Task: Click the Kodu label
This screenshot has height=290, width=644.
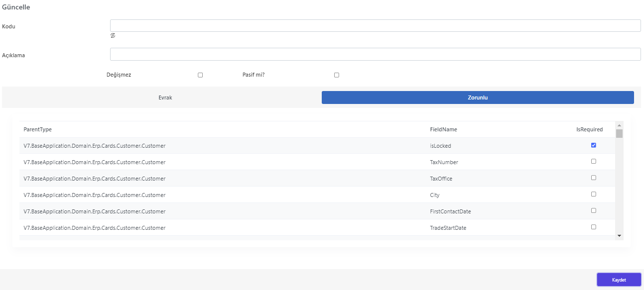Action: (x=9, y=26)
